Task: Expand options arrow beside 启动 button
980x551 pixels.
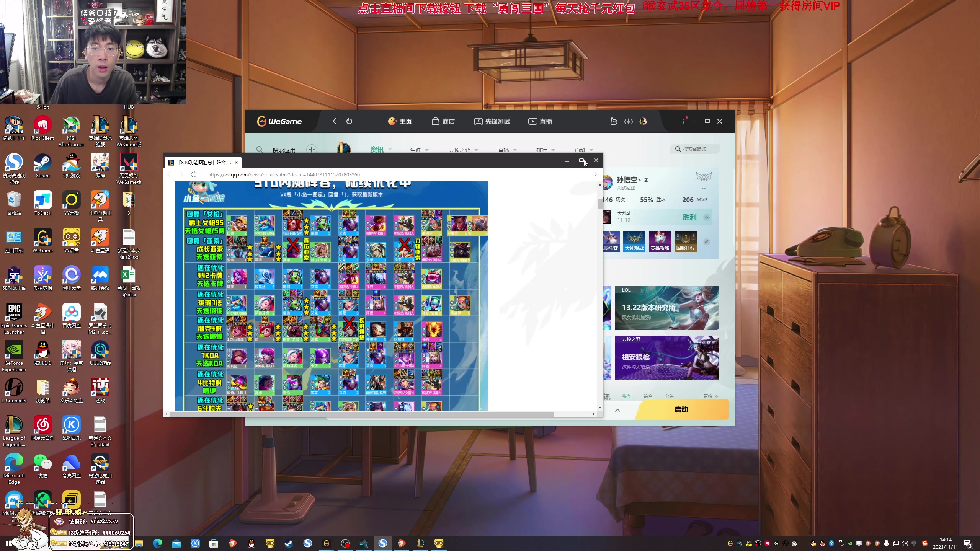Action: pos(617,410)
